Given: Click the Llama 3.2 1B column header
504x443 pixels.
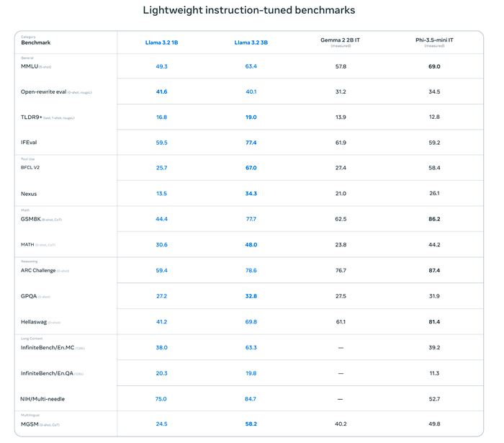Looking at the screenshot, I should [161, 42].
